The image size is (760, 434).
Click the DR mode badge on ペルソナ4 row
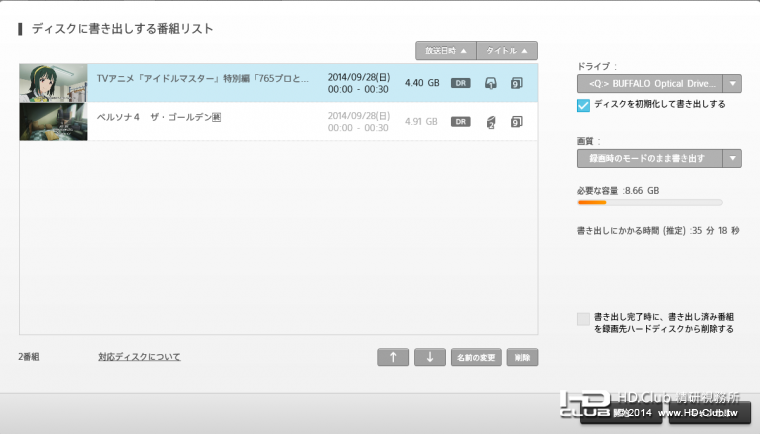(x=460, y=122)
